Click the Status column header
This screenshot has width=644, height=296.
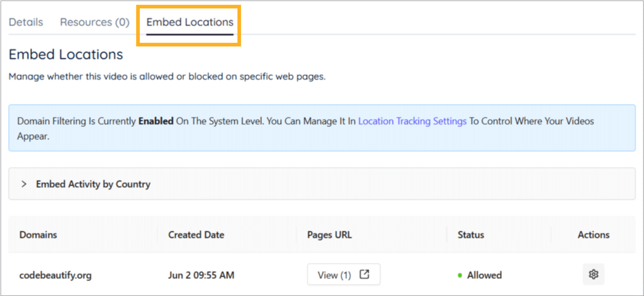[471, 235]
